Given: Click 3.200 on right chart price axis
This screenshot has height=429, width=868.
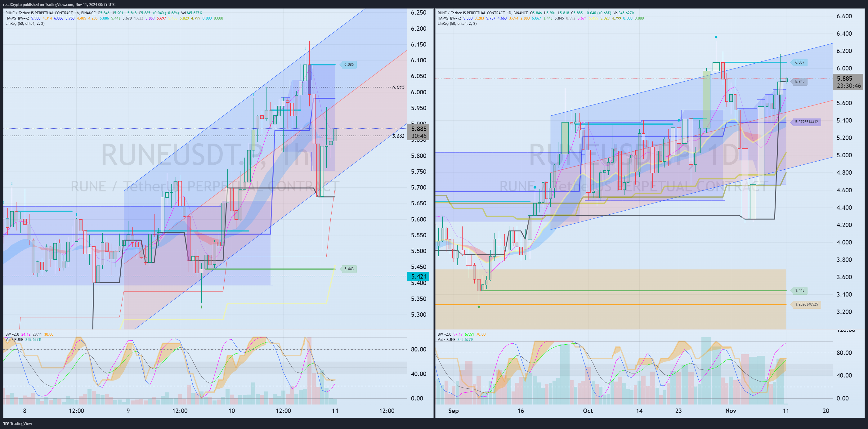Looking at the screenshot, I should pyautogui.click(x=844, y=312).
